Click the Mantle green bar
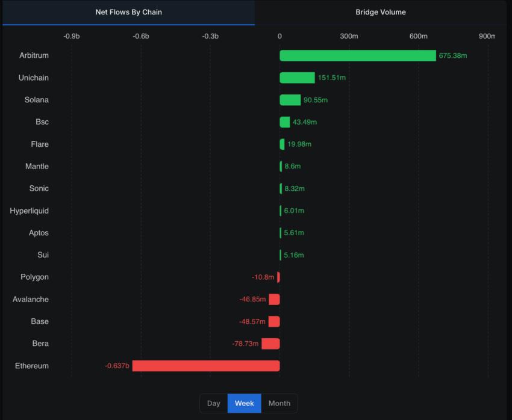Screen dimensions: 512x420 [x=280, y=166]
